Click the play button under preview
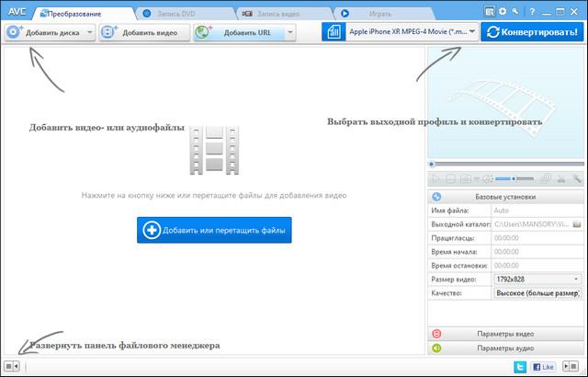The image size is (588, 377). [435, 179]
